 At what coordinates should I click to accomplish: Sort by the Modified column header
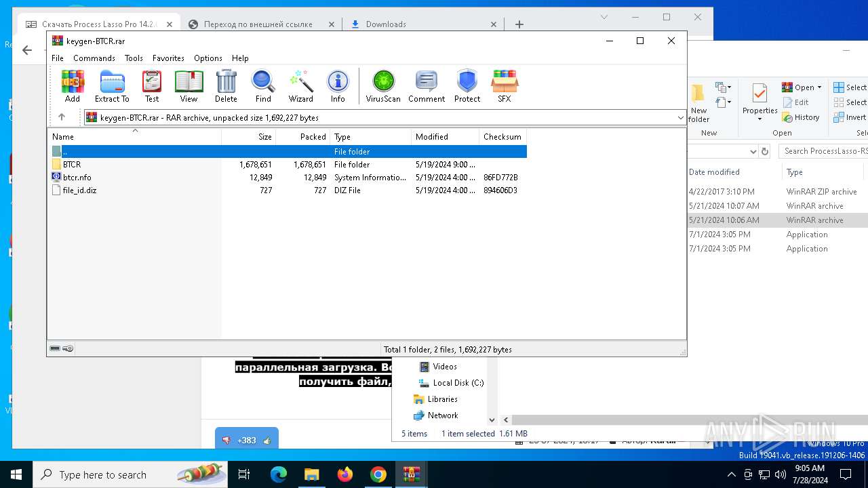pos(446,136)
